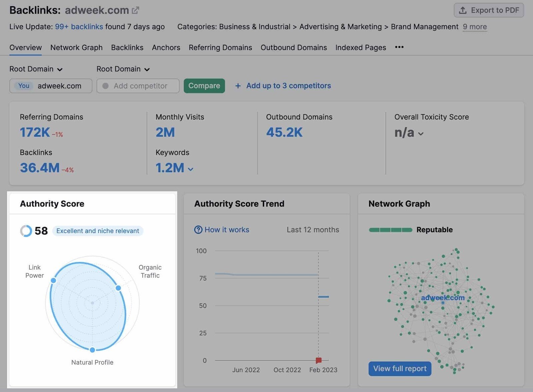Open the 2M monthly visits value

[x=165, y=133]
